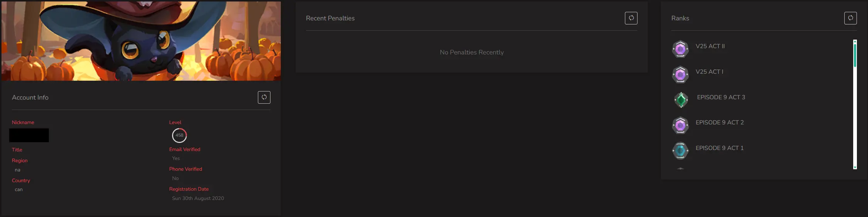Click the No Penalties Recently message
Viewport: 868px width, 217px height.
point(471,53)
